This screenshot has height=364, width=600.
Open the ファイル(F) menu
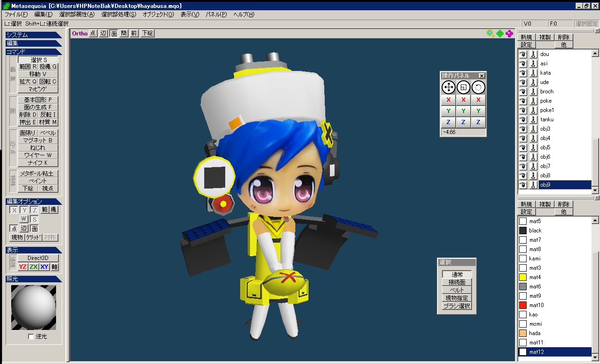16,14
